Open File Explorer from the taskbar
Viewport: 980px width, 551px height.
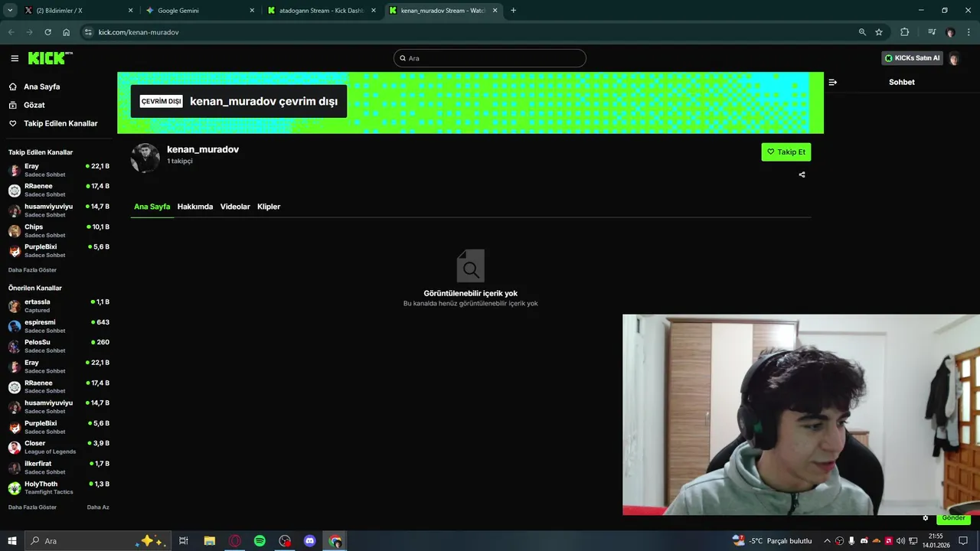tap(209, 541)
